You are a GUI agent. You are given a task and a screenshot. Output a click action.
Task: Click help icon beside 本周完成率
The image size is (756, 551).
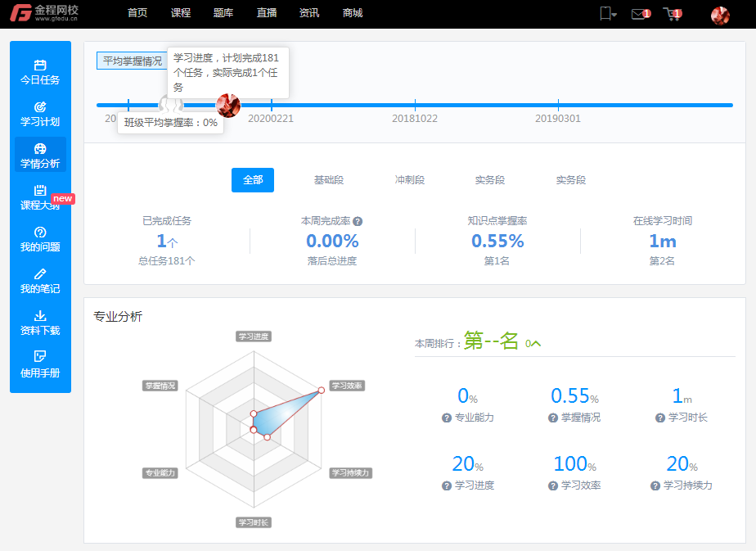[x=358, y=221]
